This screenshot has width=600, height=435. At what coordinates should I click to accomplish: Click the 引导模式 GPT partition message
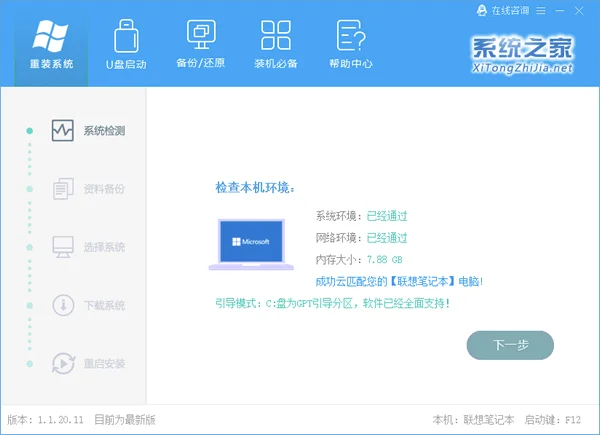pos(333,303)
